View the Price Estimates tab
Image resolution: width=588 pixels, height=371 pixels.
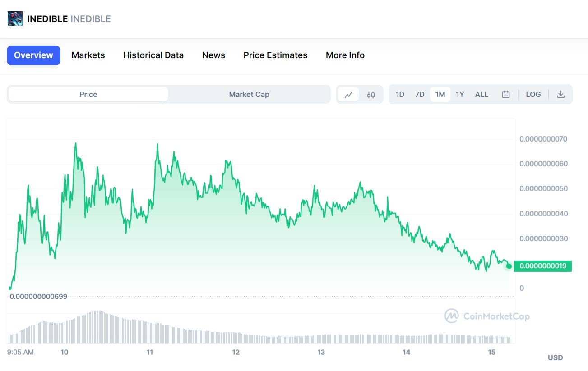point(275,55)
